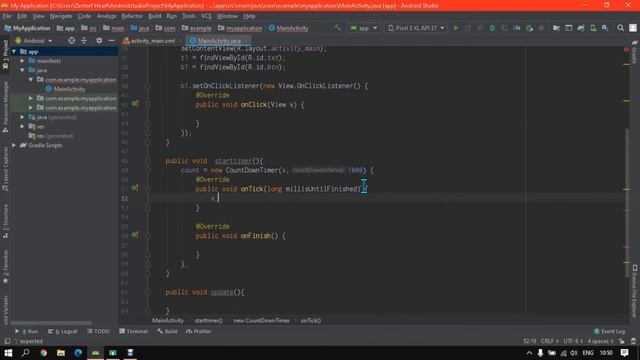
Task: Toggle tool window bars icon at bottom-left corner
Action: point(7,341)
